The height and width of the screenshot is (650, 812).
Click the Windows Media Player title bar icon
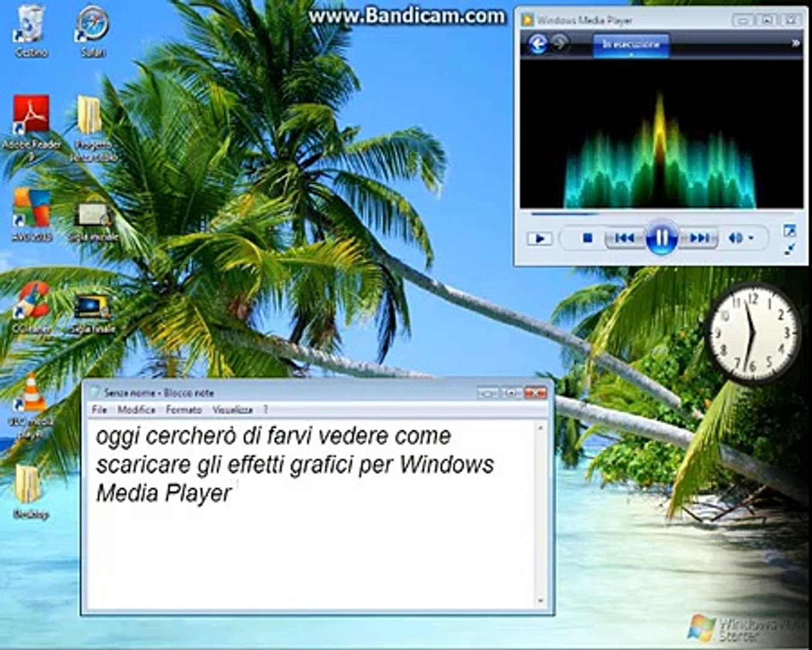[x=527, y=20]
